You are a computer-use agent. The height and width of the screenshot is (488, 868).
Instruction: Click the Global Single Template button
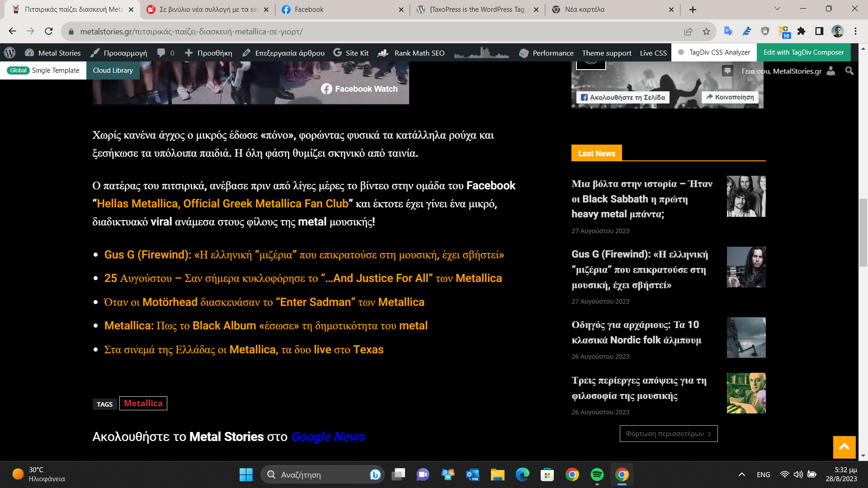coord(43,70)
